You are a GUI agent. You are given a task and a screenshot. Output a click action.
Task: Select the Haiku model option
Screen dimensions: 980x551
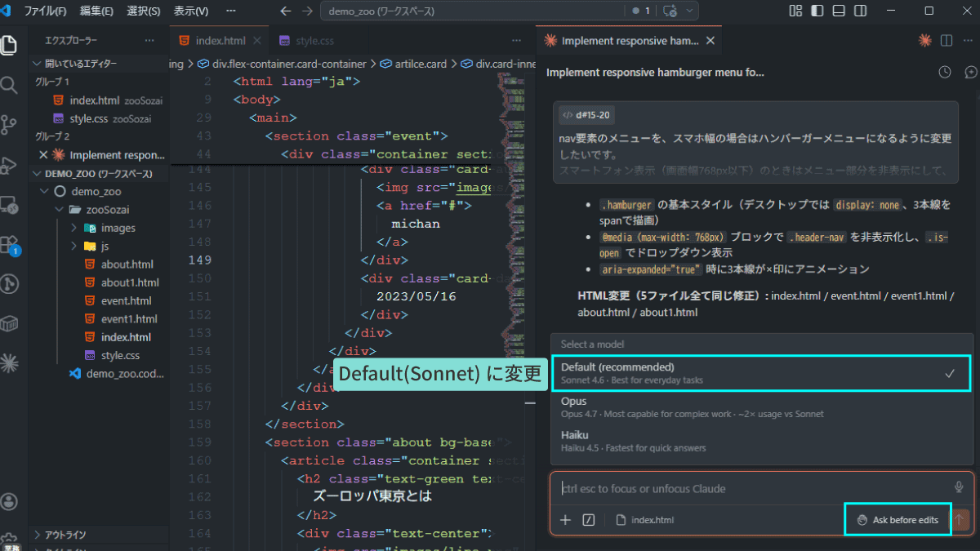pyautogui.click(x=761, y=441)
